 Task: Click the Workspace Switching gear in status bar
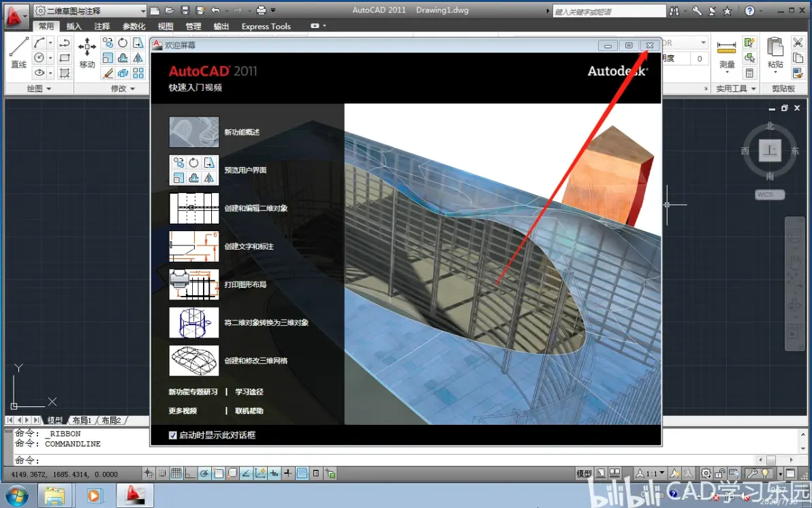tap(705, 473)
